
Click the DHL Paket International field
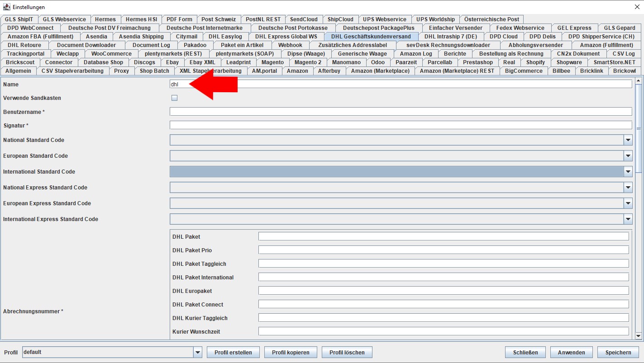[x=444, y=277]
